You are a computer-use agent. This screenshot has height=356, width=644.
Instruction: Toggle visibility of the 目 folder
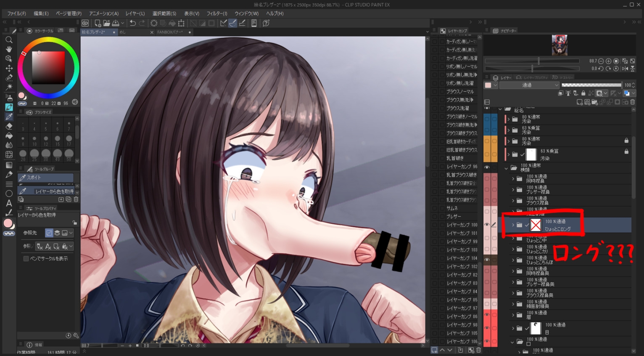(487, 328)
